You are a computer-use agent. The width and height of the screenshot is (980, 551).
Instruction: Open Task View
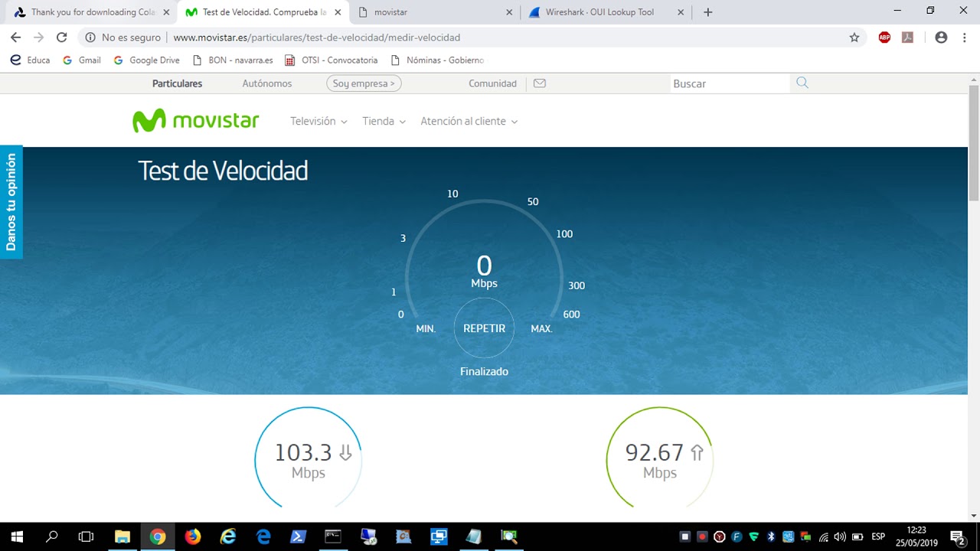[87, 536]
